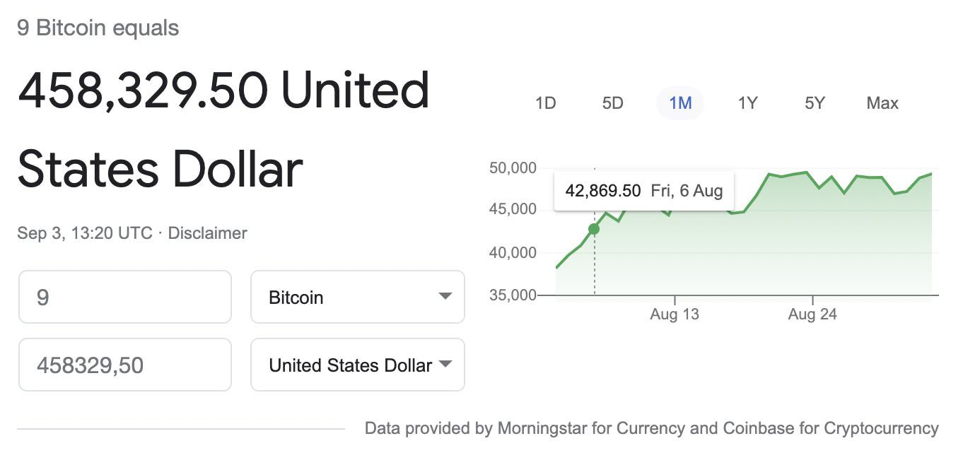Click the Aug 24 axis label
The height and width of the screenshot is (465, 980).
812,314
